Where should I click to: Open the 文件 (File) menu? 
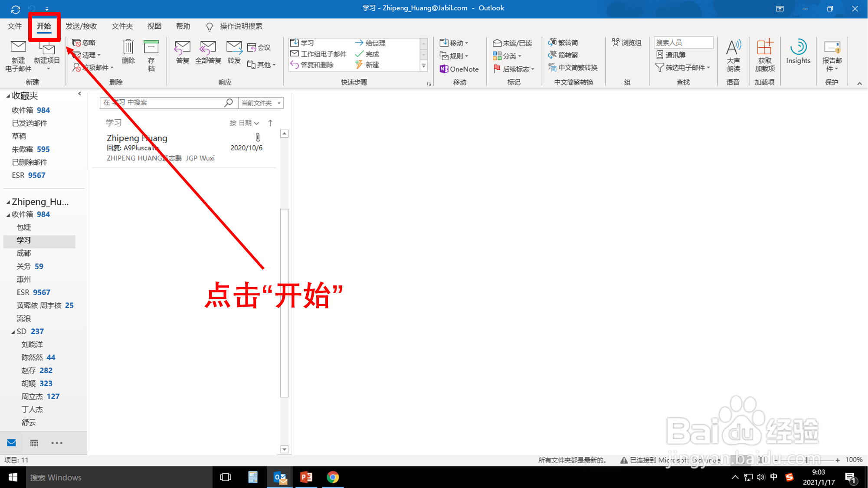coord(14,26)
